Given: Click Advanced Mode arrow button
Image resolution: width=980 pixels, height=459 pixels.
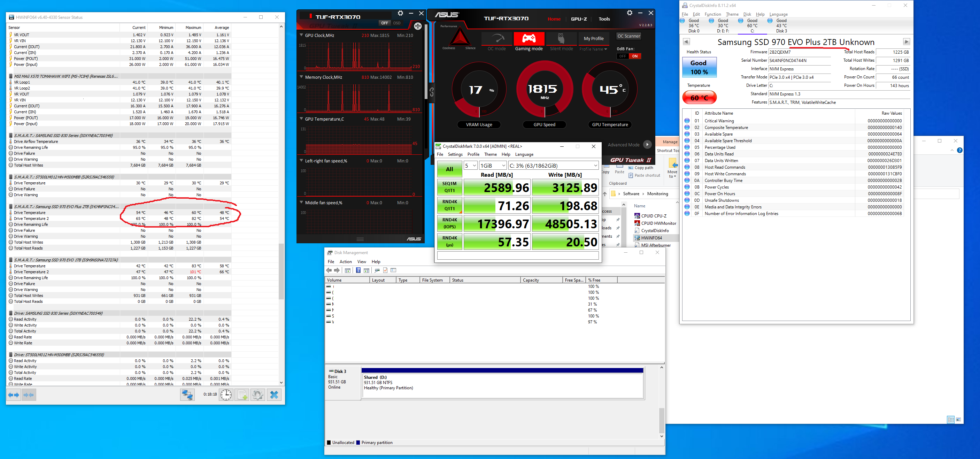Looking at the screenshot, I should click(647, 145).
